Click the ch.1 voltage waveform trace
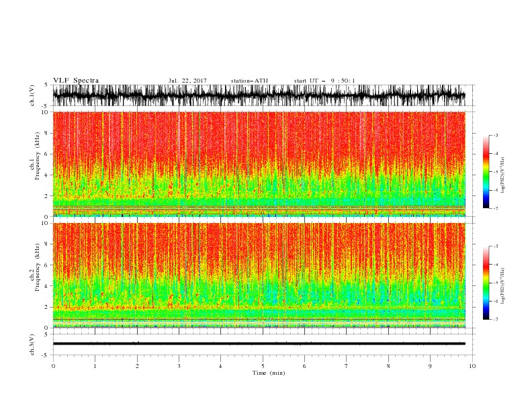 (259, 95)
